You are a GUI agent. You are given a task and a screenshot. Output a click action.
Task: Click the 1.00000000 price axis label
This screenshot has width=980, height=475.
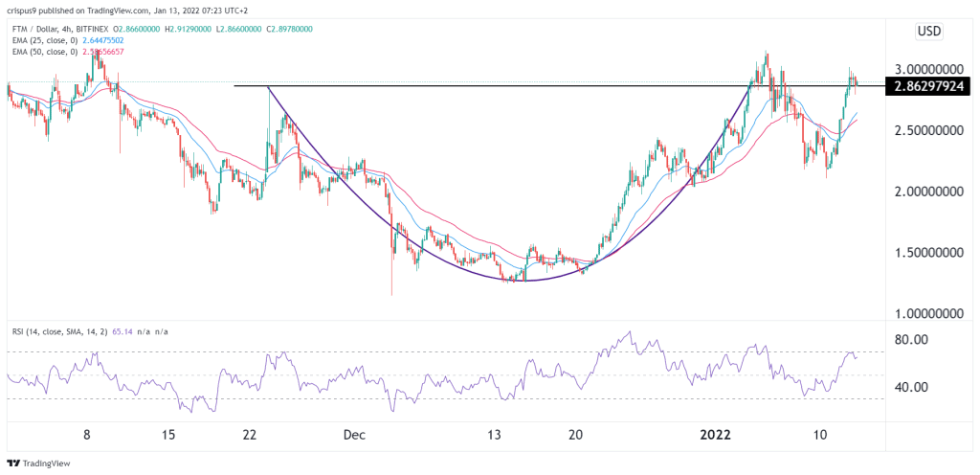(928, 314)
